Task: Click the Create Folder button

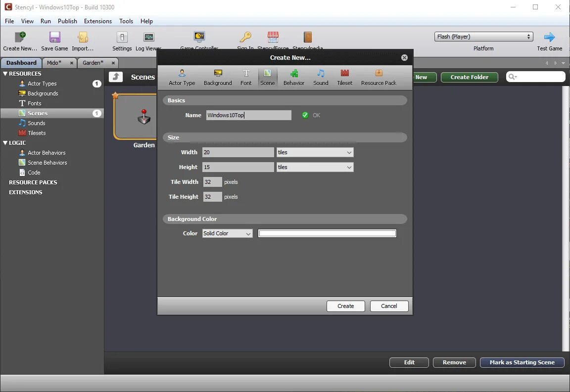Action: coord(469,77)
